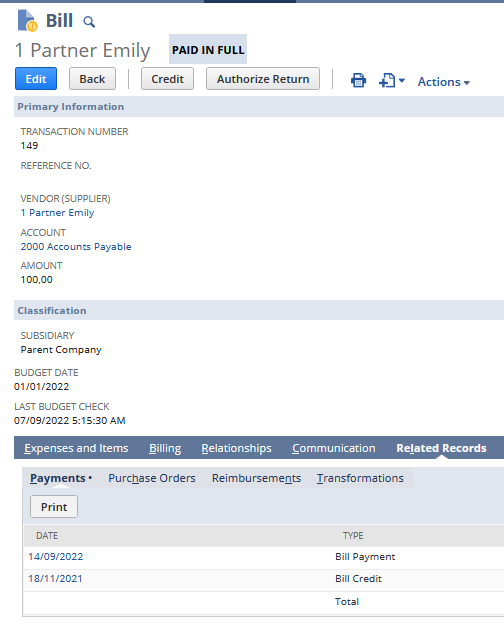Image resolution: width=504 pixels, height=624 pixels.
Task: Open the Purchase Orders subtab
Action: click(x=152, y=478)
